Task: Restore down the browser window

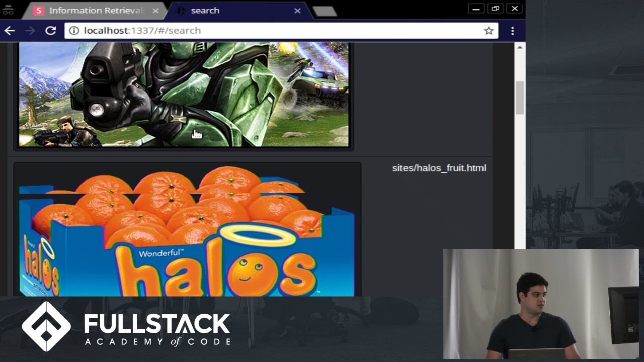Action: [x=495, y=9]
